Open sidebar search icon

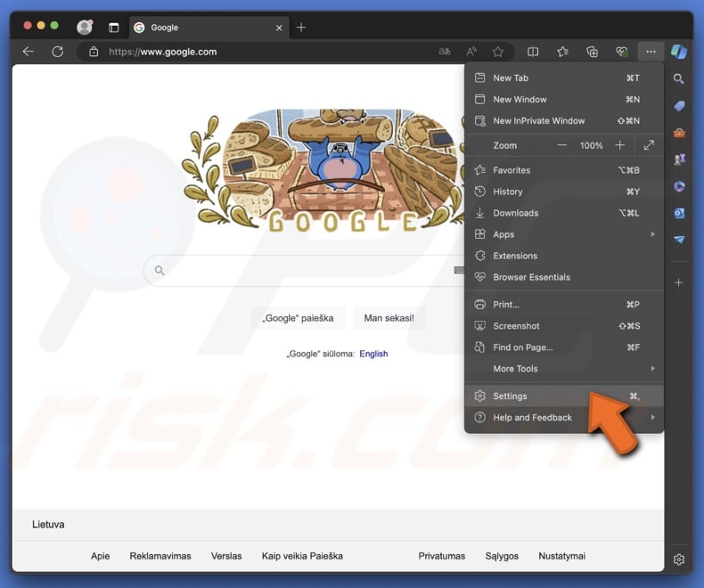tap(679, 79)
